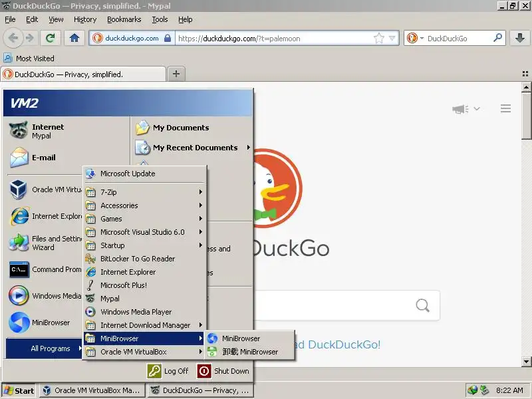Click the DuckDuckGo! link on the page
This screenshot has width=532, height=399.
[344, 344]
